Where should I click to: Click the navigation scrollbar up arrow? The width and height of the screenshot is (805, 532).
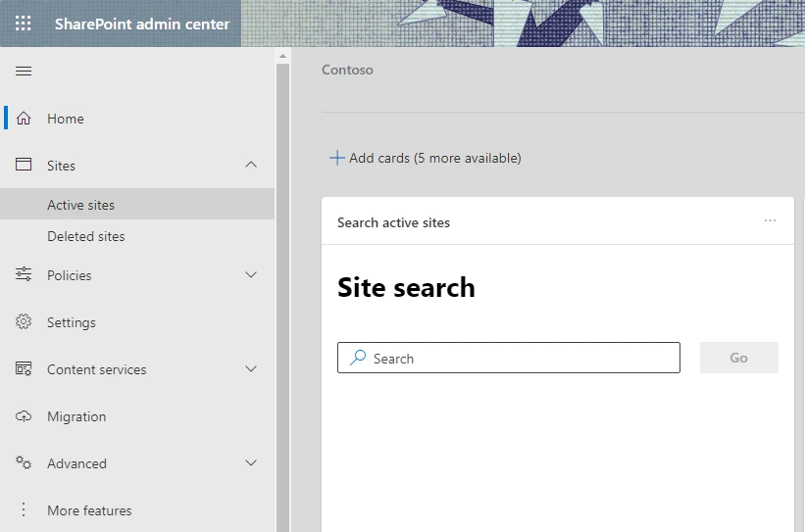click(282, 56)
